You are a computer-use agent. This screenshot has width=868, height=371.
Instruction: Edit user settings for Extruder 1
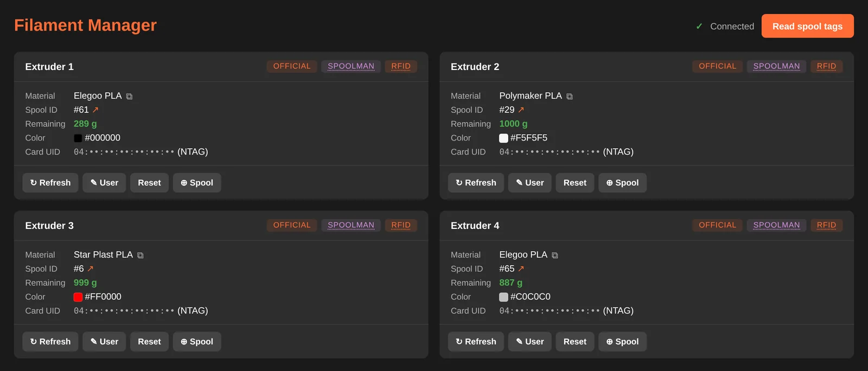[x=104, y=183]
